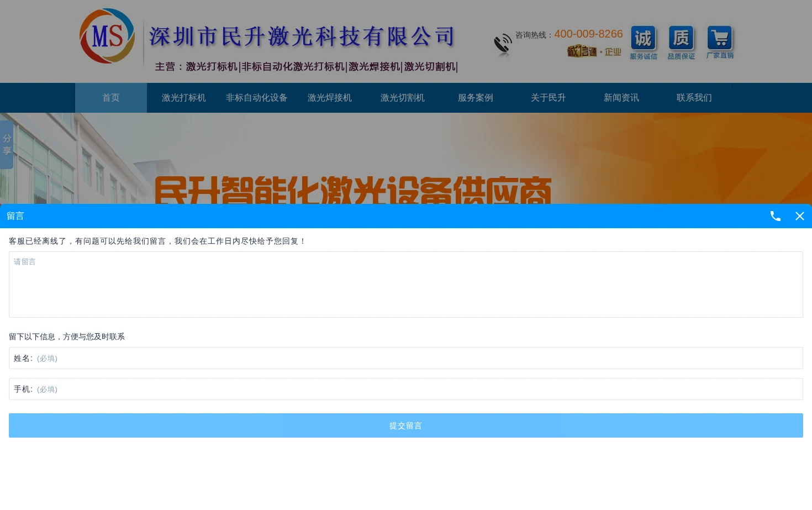Screen dimensions: 812x510
Task: Click the 留言 panel title
Action: pos(15,216)
